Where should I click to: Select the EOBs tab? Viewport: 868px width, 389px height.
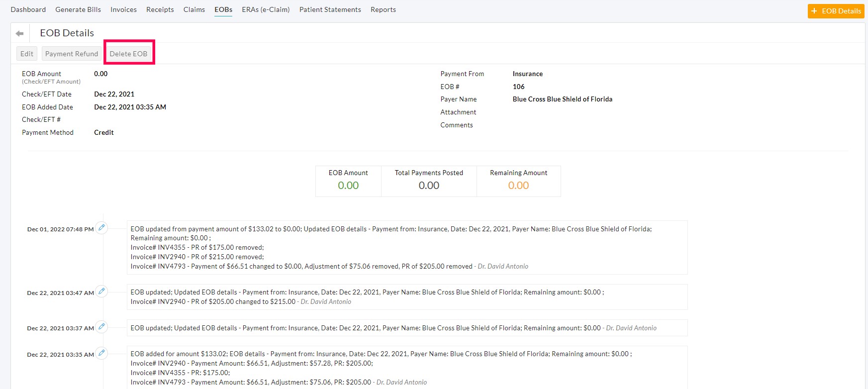(x=223, y=9)
